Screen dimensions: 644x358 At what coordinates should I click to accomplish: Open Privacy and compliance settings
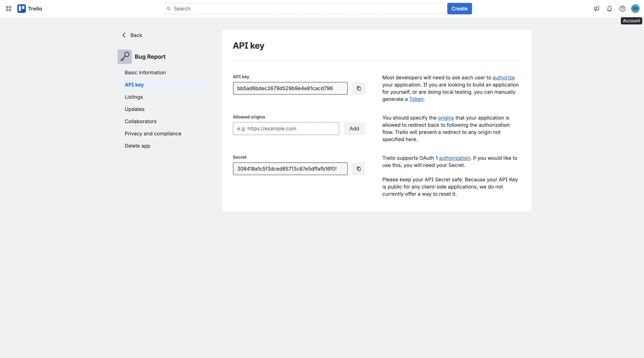click(x=153, y=134)
